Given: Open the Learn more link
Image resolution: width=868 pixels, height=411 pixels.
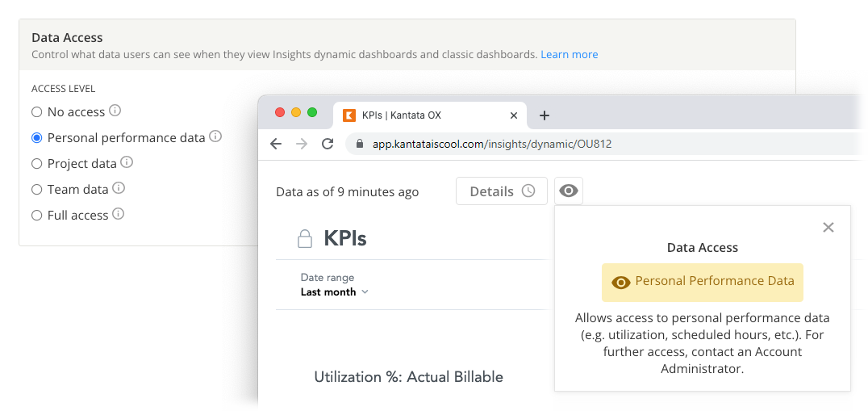Looking at the screenshot, I should click(x=569, y=54).
